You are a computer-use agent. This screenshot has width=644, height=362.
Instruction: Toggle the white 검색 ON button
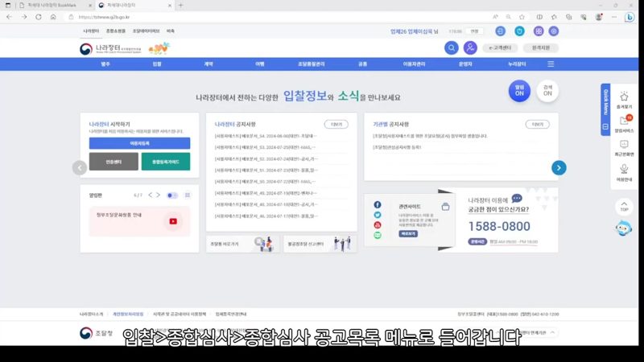pos(547,91)
